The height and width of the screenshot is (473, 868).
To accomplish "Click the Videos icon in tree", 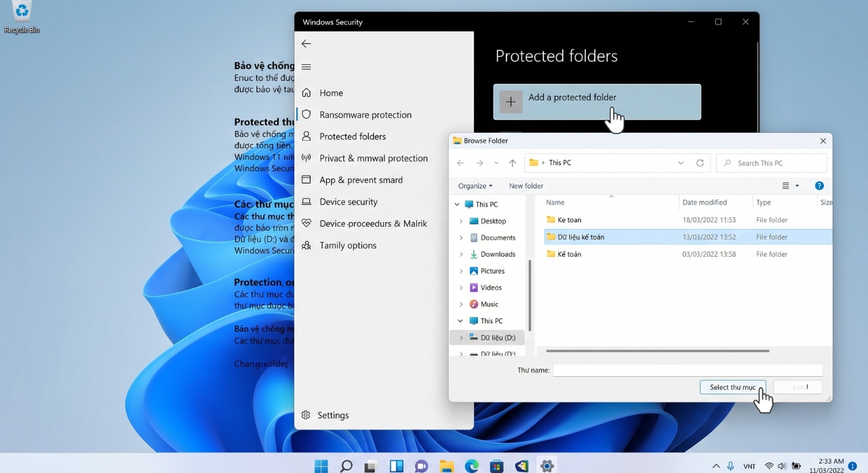I will (x=473, y=287).
